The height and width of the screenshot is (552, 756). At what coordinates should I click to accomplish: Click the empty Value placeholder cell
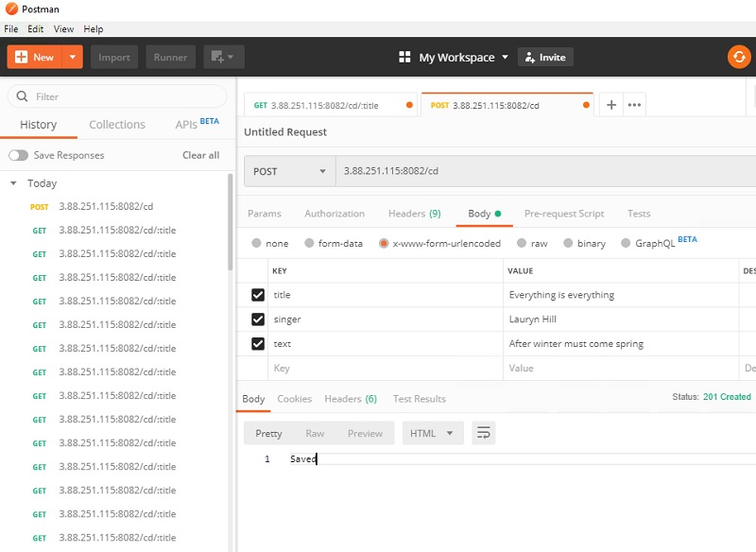621,369
